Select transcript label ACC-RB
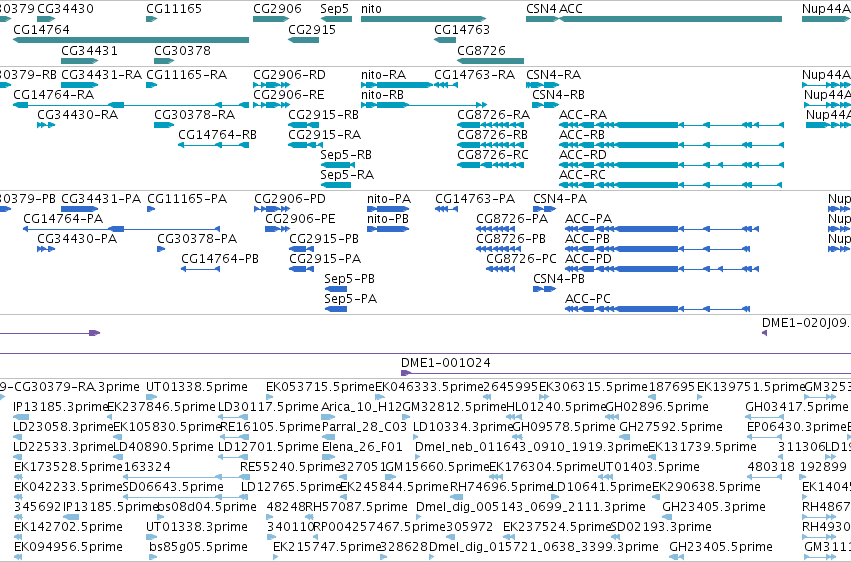Image resolution: width=851 pixels, height=562 pixels. click(x=582, y=135)
